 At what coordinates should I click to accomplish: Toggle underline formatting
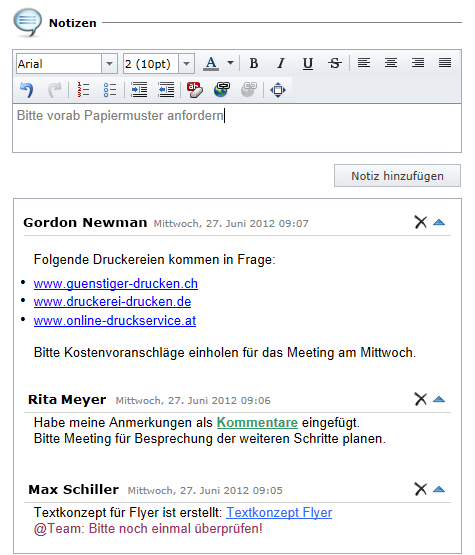[308, 63]
